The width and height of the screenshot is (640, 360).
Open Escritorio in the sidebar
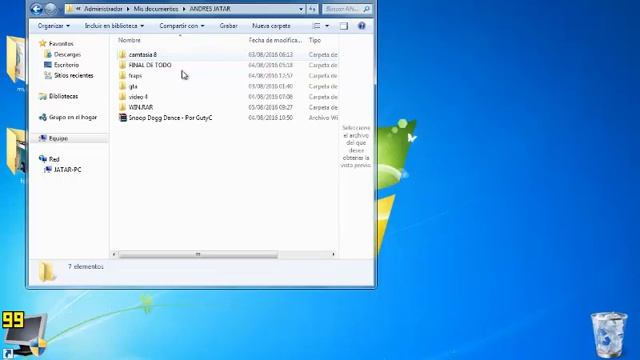click(67, 65)
